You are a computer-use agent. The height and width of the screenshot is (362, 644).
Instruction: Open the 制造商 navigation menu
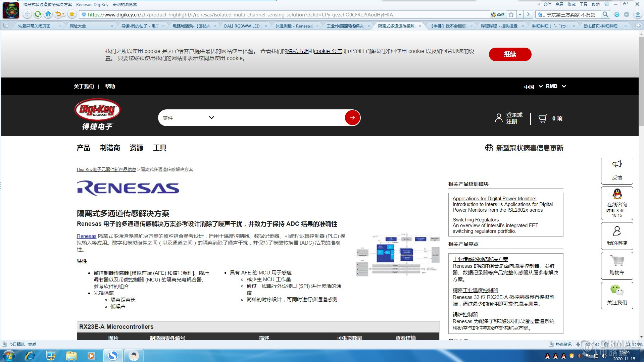tap(110, 148)
